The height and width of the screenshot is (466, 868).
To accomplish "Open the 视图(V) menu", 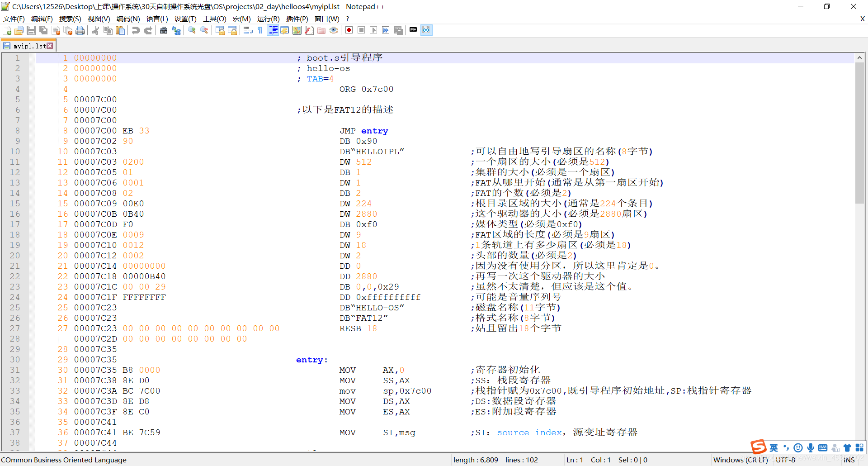I will point(99,19).
